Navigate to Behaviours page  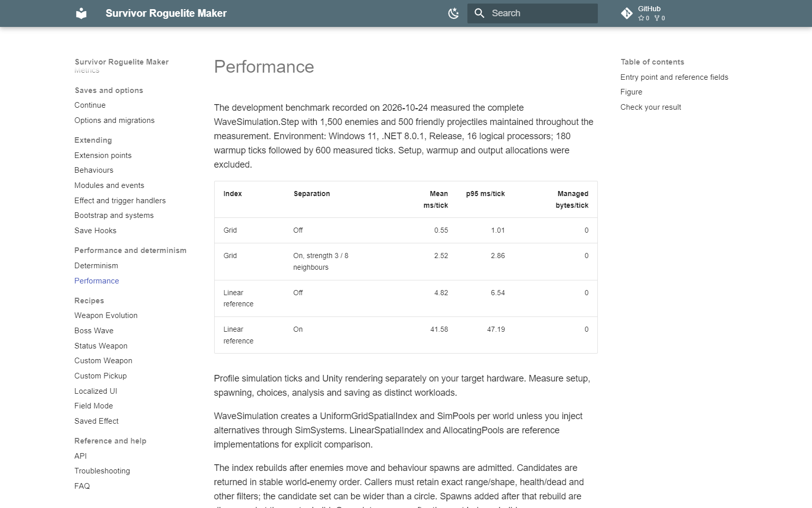point(94,170)
